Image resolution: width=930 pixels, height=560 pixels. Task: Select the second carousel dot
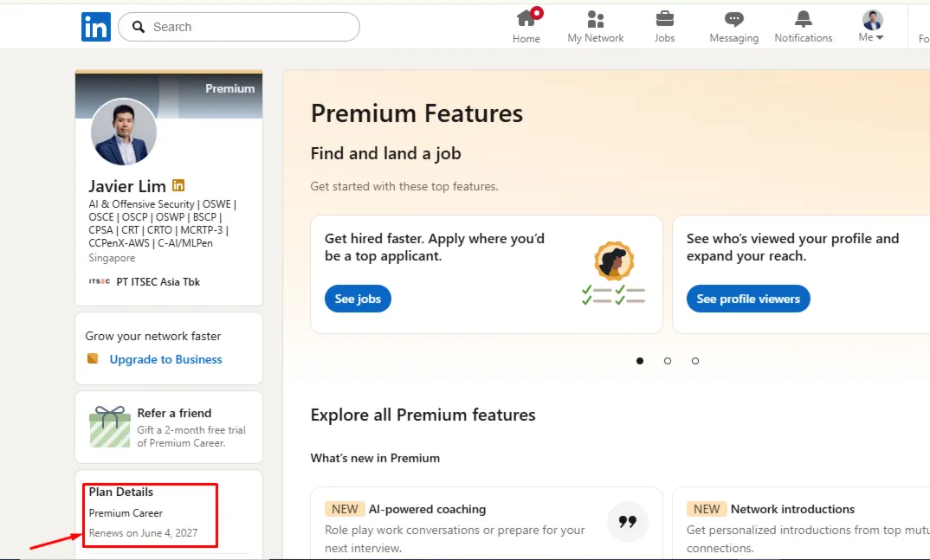(x=668, y=361)
